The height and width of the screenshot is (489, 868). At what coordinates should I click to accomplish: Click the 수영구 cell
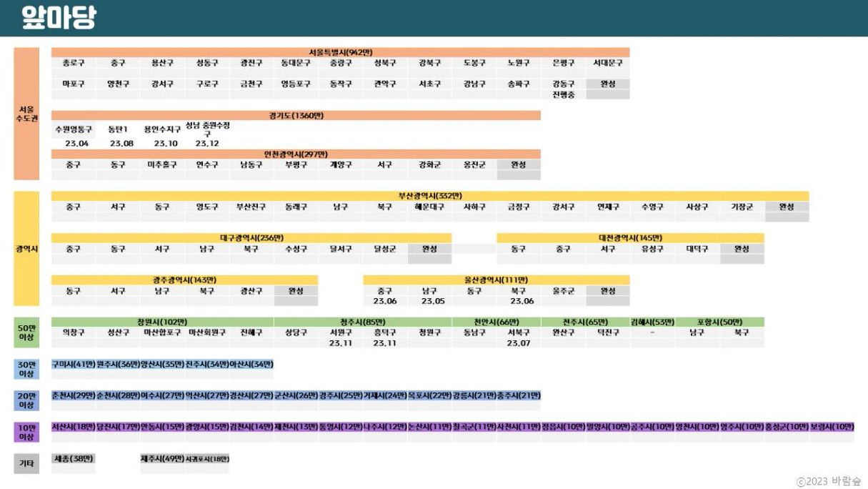click(652, 207)
